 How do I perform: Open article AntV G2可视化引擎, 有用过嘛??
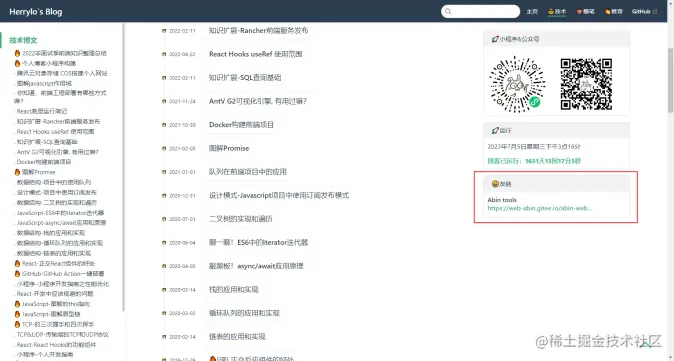pos(258,101)
